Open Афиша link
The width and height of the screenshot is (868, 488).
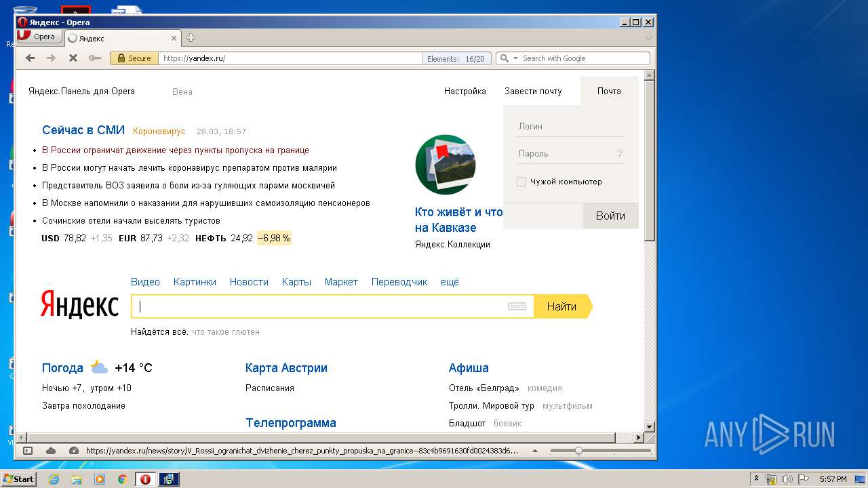click(x=469, y=368)
